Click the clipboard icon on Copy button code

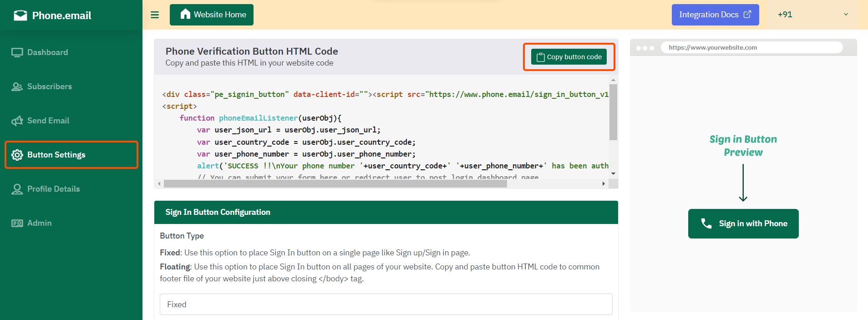tap(540, 57)
